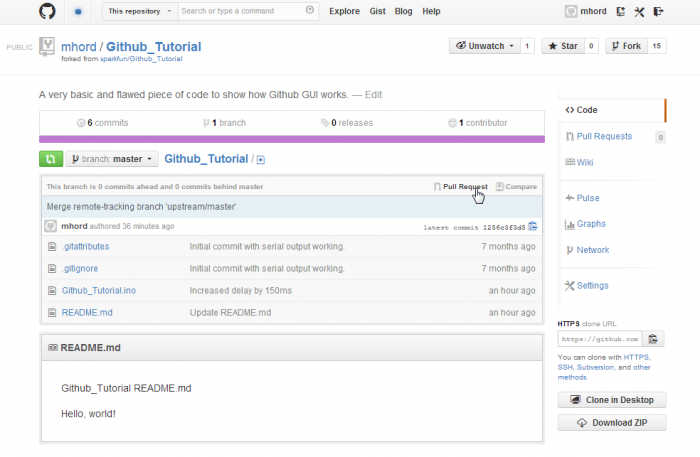Click the .gitattributes file icon
Image resolution: width=700 pixels, height=457 pixels.
52,246
